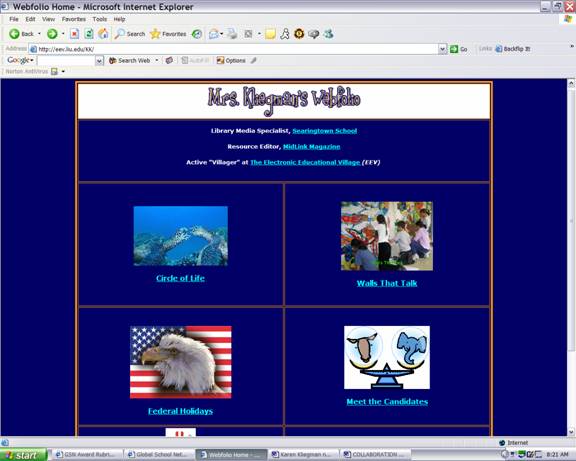576x461 pixels.
Task: Open the Circle of Life link
Action: pyautogui.click(x=180, y=278)
